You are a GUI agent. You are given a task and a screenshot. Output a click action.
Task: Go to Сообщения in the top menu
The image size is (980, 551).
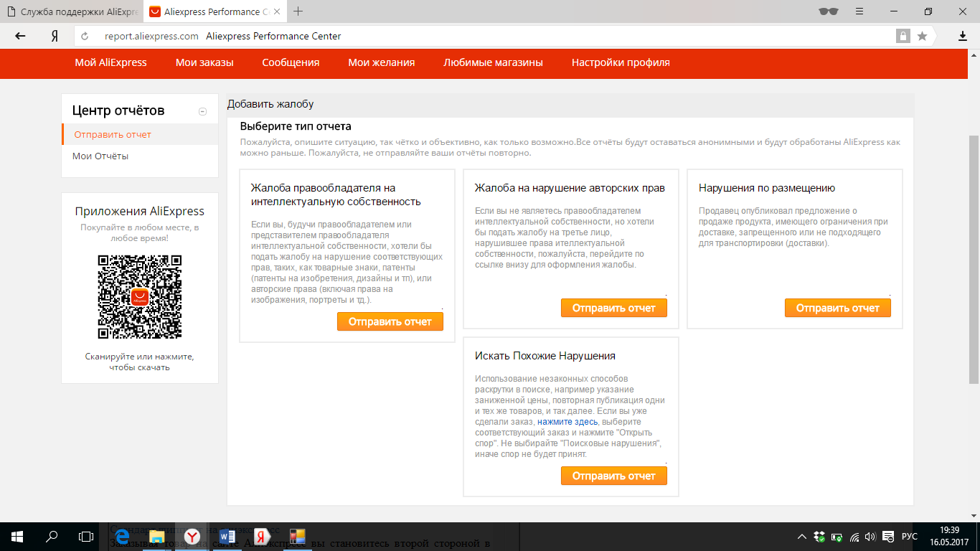tap(291, 62)
